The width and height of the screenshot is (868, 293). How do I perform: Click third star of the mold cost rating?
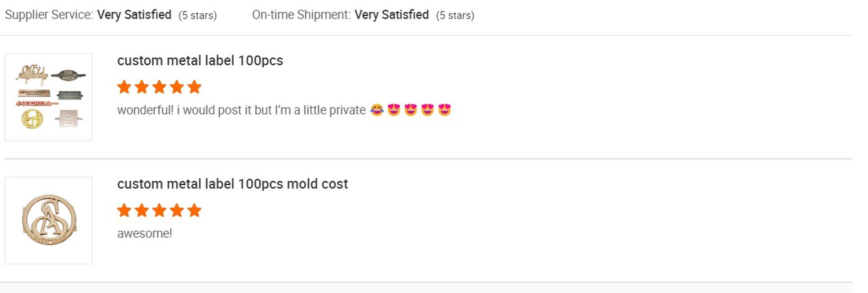159,210
